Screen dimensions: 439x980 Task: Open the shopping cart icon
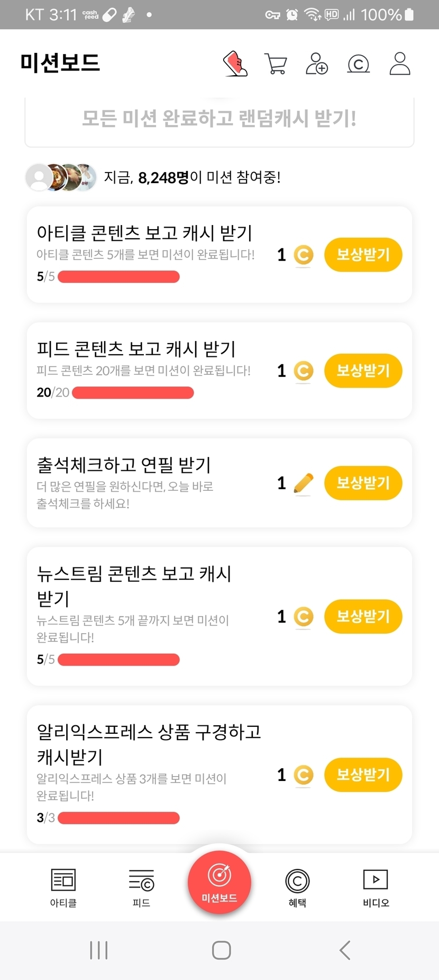276,64
